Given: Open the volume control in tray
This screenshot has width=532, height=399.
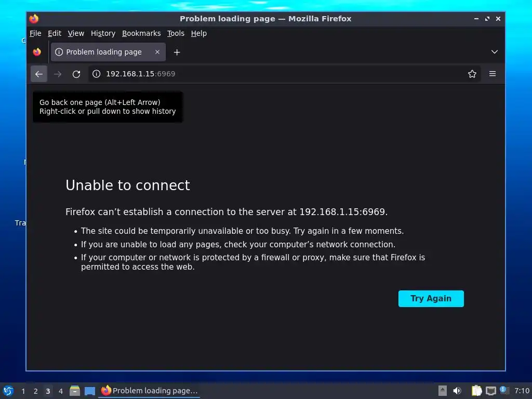Looking at the screenshot, I should point(457,391).
